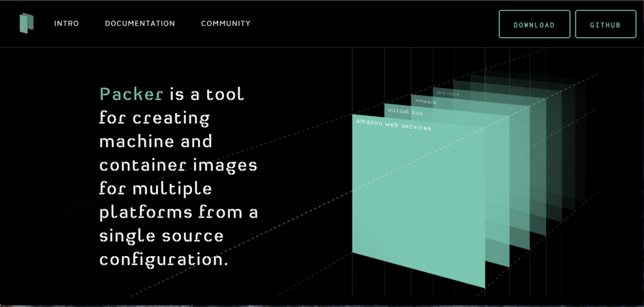Click the "configuration." headline line
This screenshot has width=644, height=307.
click(x=164, y=260)
